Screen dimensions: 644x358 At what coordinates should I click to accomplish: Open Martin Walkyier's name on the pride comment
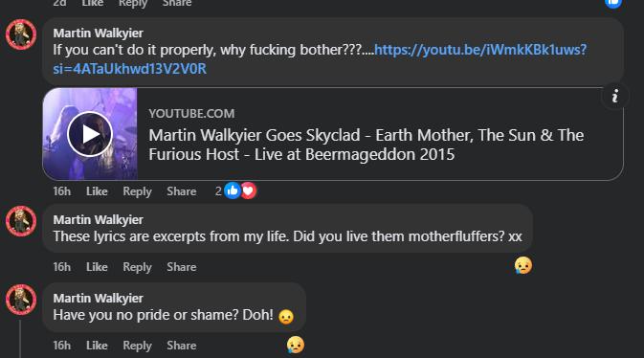click(x=99, y=299)
